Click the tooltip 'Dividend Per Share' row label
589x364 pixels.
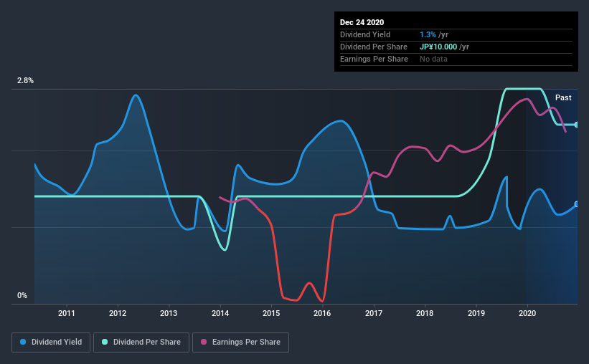(373, 47)
